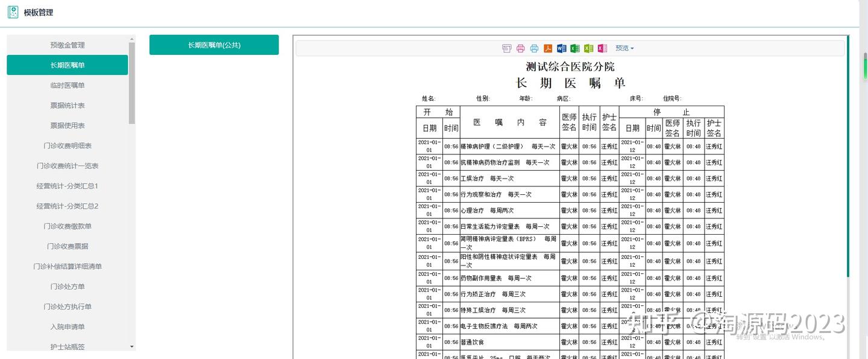The height and width of the screenshot is (359, 868).
Task: Click 特殊工娱治疗 cell
Action: click(x=510, y=310)
